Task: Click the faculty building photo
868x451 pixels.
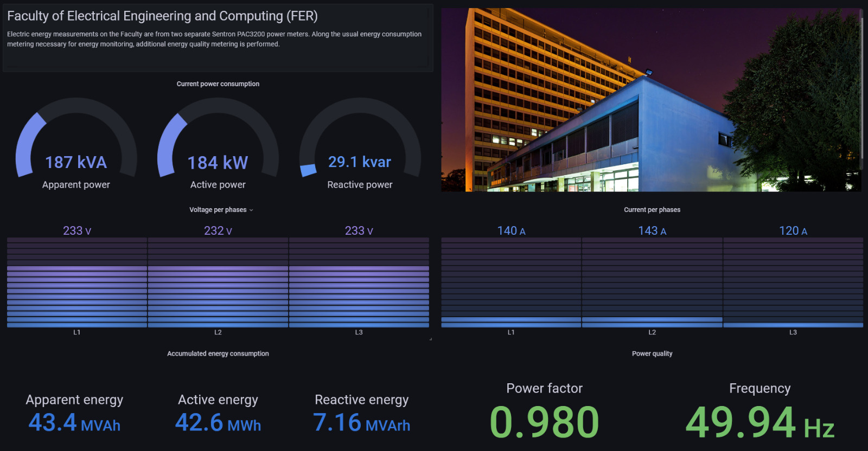Action: pyautogui.click(x=650, y=100)
